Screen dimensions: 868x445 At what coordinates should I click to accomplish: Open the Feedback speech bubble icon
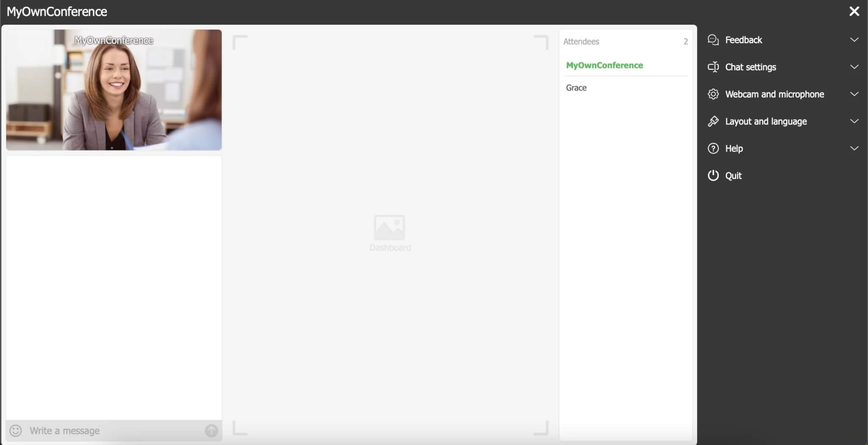pos(713,40)
